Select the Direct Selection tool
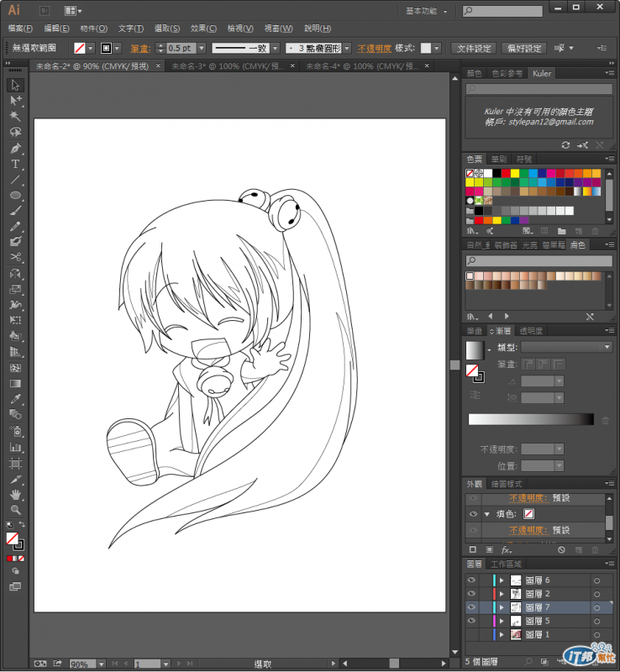 [15, 101]
